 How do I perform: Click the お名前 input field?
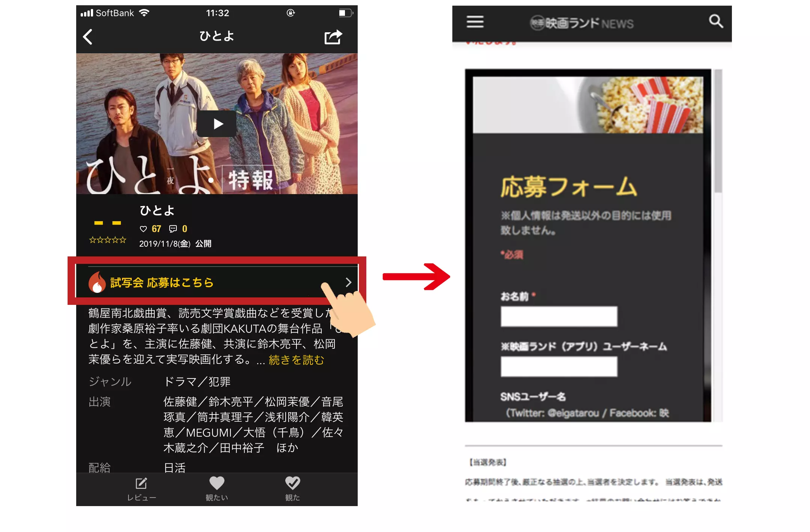click(559, 316)
